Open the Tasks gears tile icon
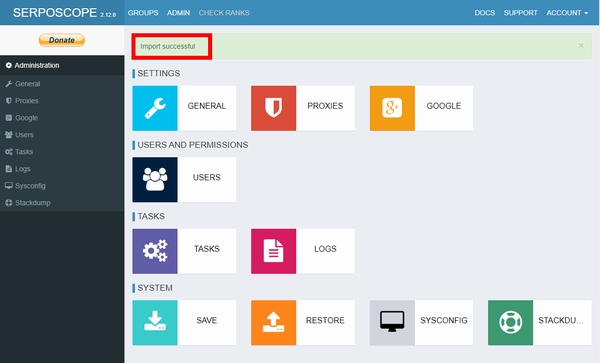Viewport: 600px width, 363px height. point(155,251)
